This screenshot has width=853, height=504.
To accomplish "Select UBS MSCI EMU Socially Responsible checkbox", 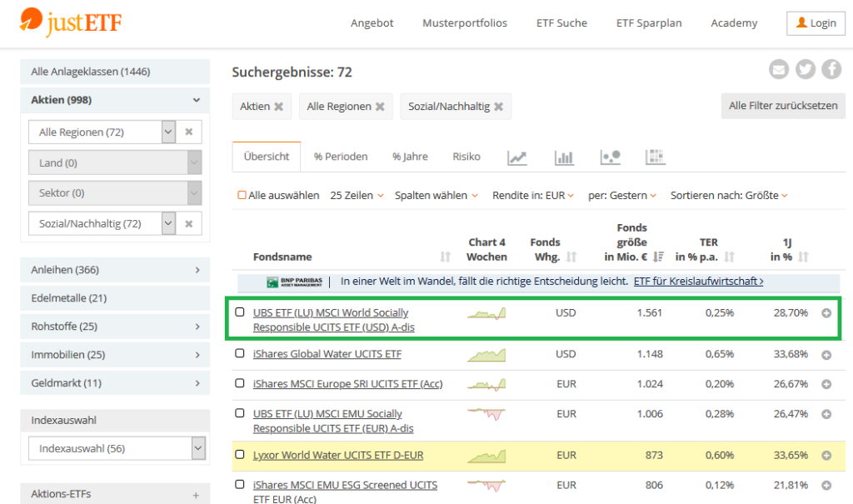I will coord(239,412).
